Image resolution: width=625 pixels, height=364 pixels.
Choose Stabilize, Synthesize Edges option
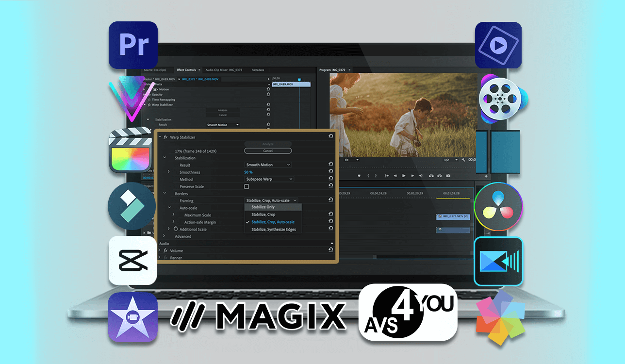point(273,230)
